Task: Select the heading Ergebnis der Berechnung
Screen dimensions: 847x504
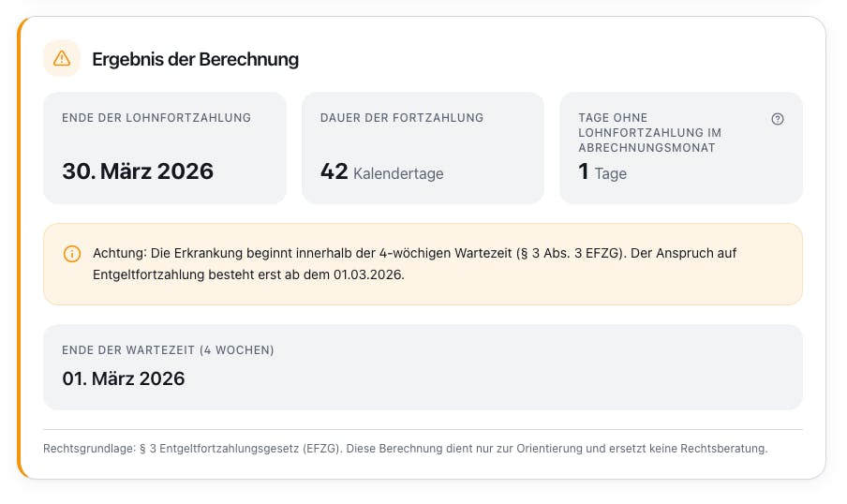Action: [195, 59]
